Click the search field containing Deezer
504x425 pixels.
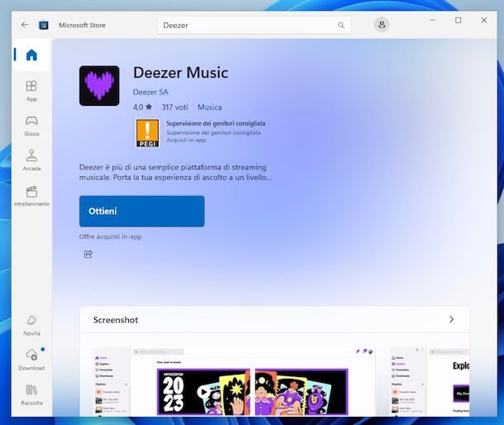(254, 25)
